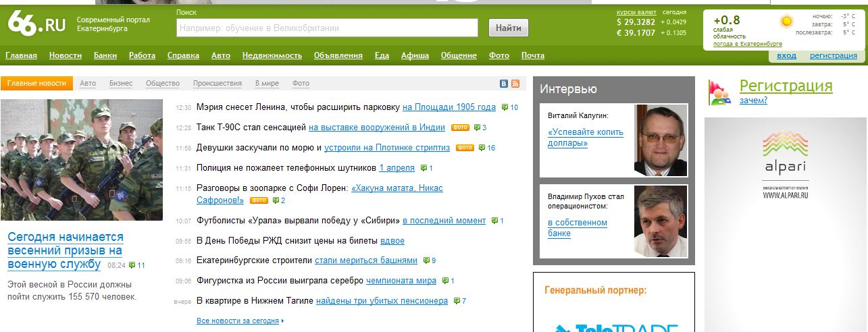Open the Работа menu item
The image size is (868, 332).
point(142,55)
